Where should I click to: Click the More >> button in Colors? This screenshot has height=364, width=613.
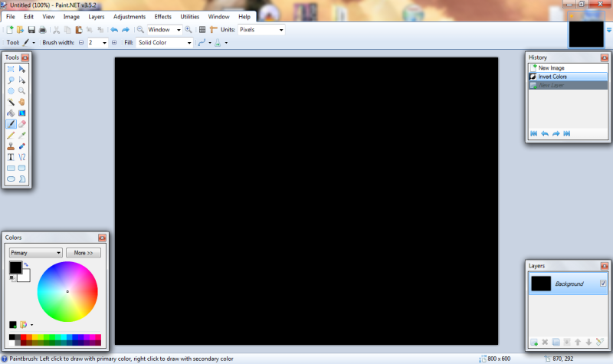point(84,253)
